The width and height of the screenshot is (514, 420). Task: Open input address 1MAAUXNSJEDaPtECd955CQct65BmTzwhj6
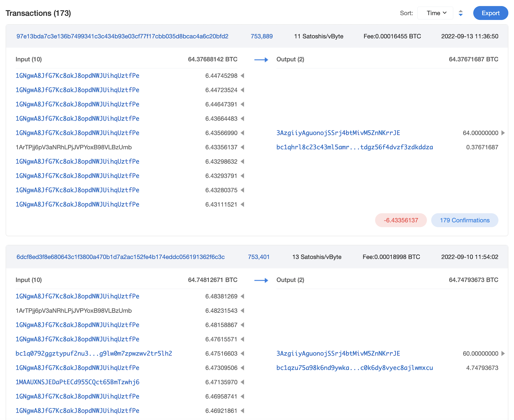[x=77, y=382]
